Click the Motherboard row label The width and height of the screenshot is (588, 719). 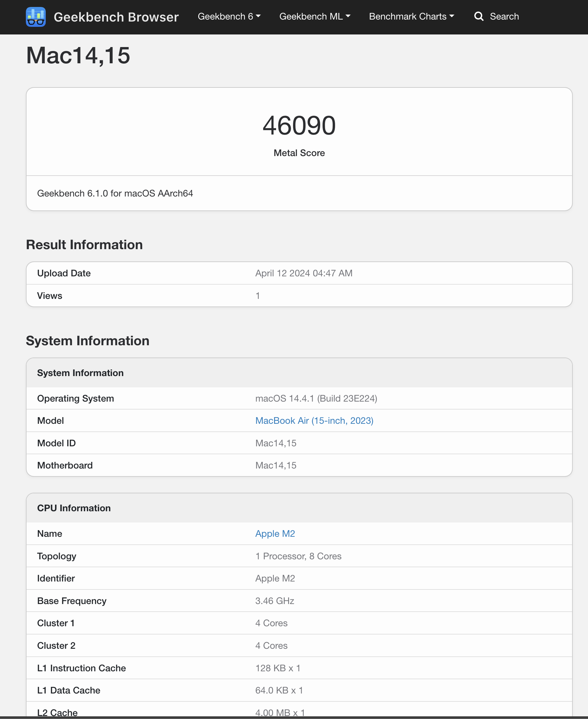[x=65, y=466]
